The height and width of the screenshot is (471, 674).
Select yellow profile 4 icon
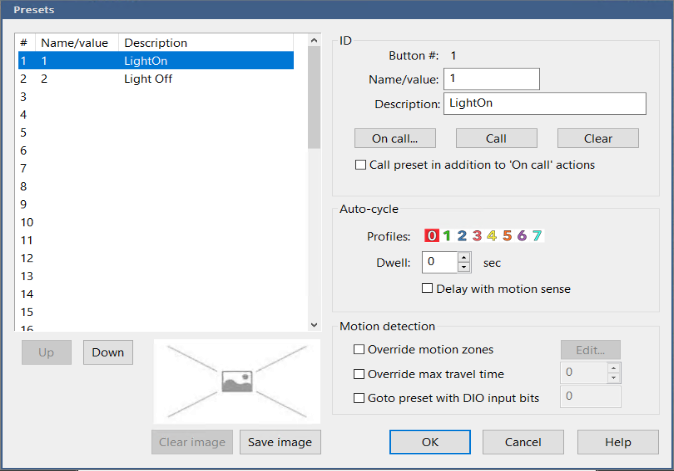[x=492, y=236]
